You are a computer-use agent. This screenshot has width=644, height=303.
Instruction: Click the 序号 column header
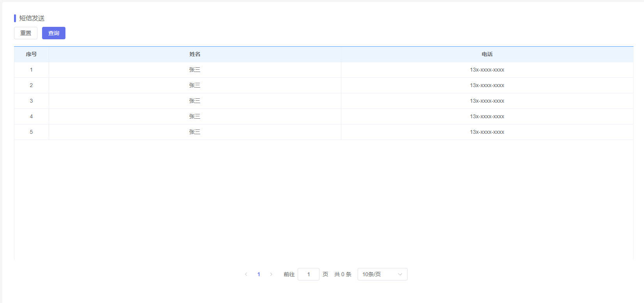(32, 54)
